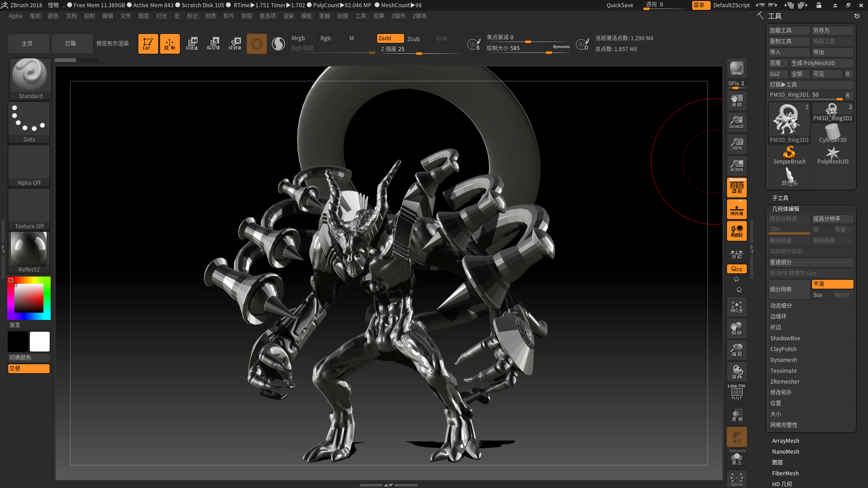
Task: Expand the ShadowBox section
Action: [x=785, y=338]
